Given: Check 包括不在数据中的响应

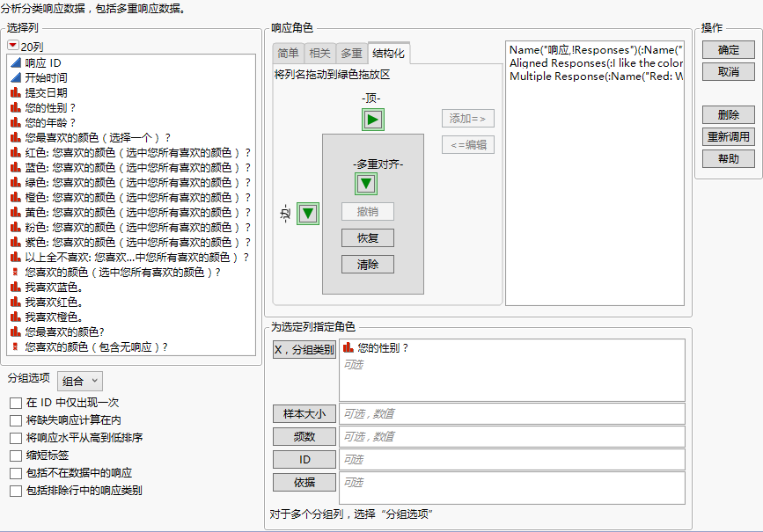Looking at the screenshot, I should click(16, 473).
